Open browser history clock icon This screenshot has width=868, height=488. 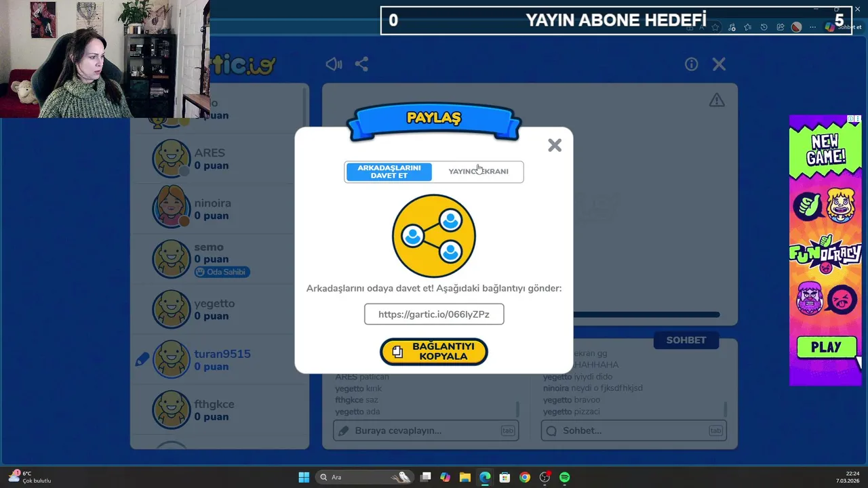764,27
